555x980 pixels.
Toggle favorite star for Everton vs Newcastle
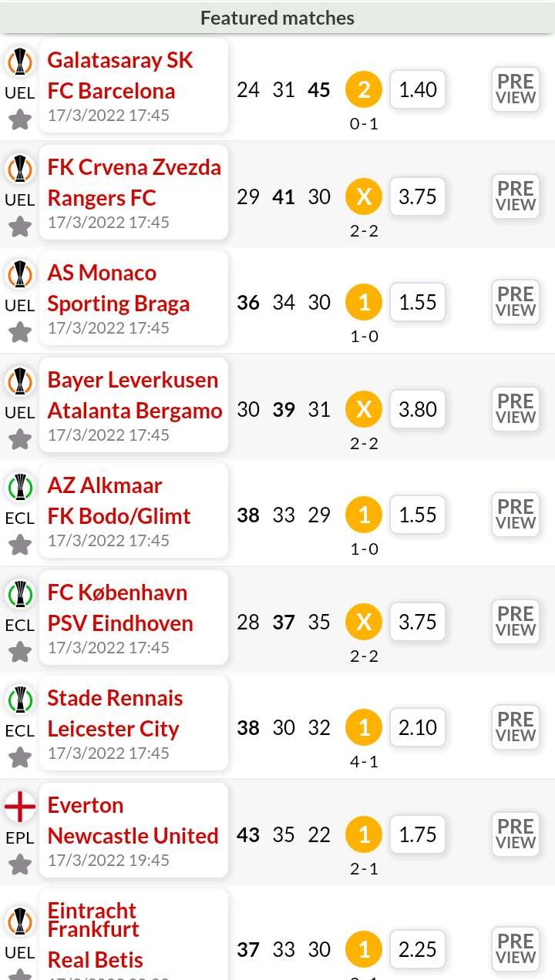tap(20, 864)
